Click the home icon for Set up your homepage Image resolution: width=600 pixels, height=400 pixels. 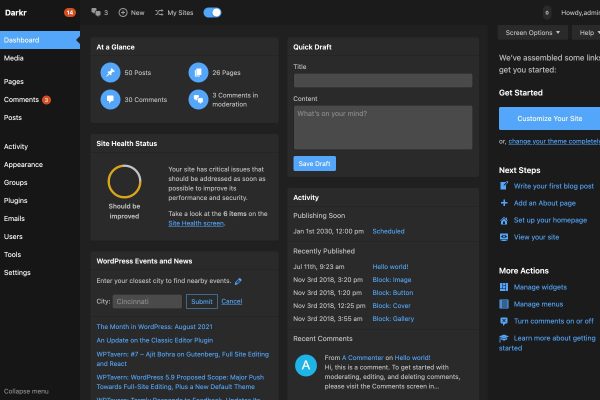tap(504, 220)
